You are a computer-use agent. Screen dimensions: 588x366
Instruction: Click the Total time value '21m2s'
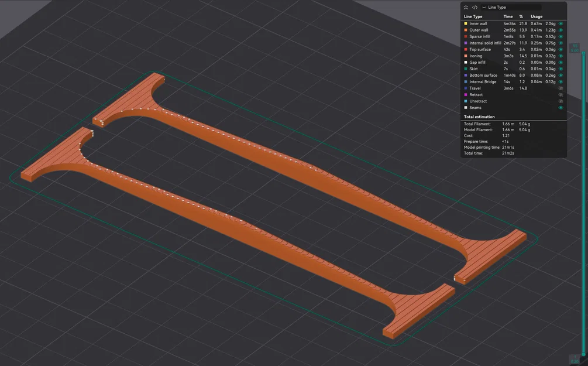(x=508, y=153)
